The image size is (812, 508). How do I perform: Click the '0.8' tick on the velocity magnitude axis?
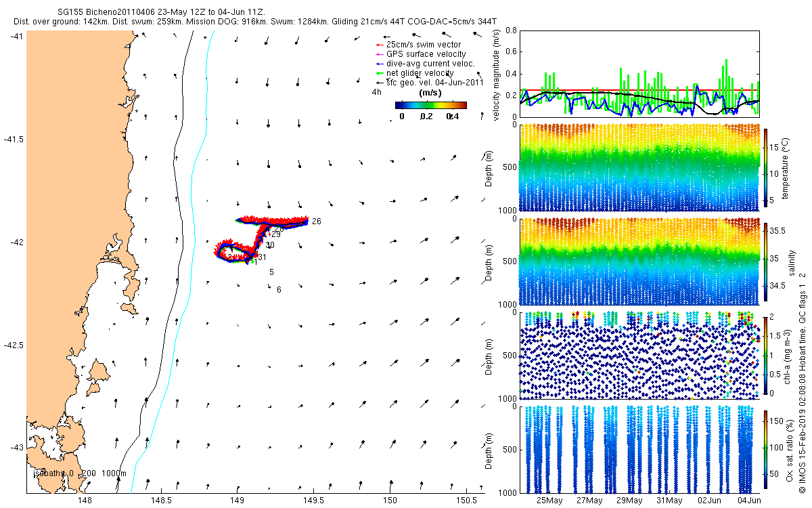511,30
